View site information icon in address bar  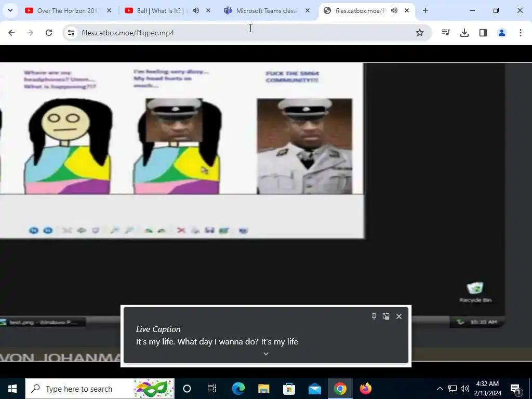(71, 33)
